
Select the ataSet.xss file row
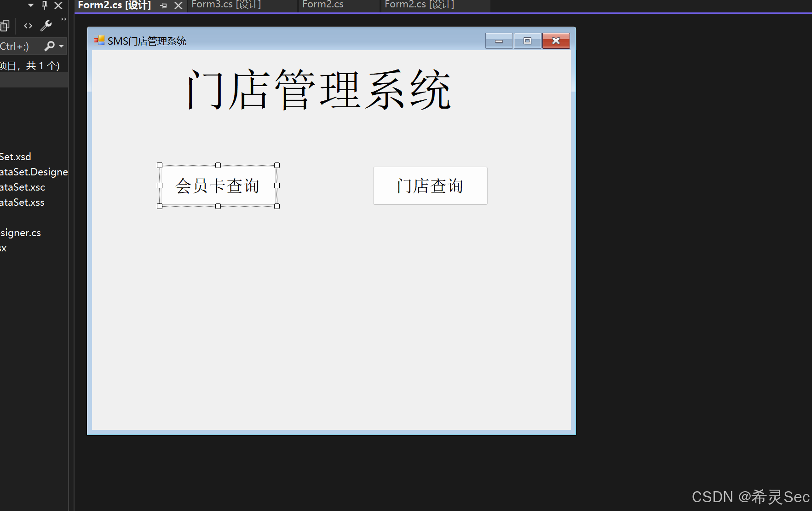[22, 202]
